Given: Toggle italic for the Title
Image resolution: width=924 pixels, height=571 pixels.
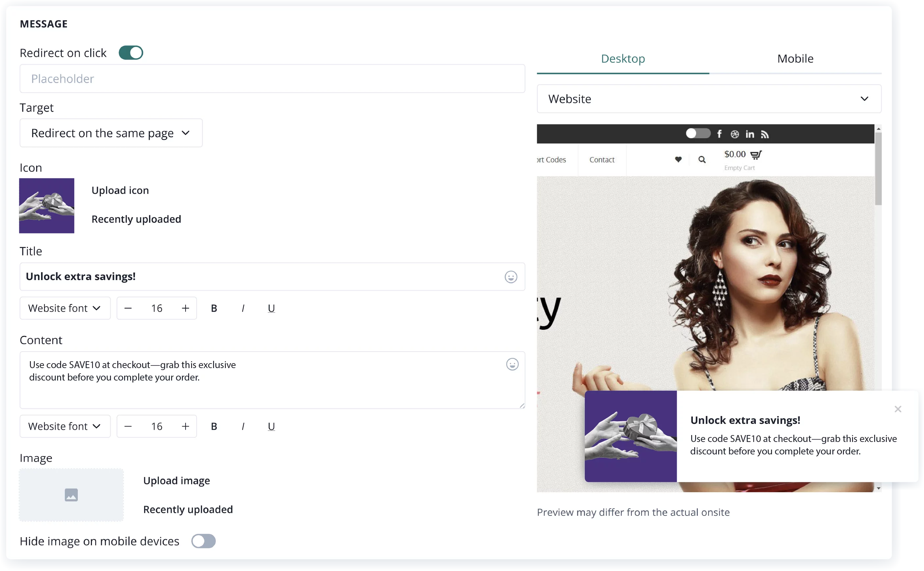Looking at the screenshot, I should (243, 308).
